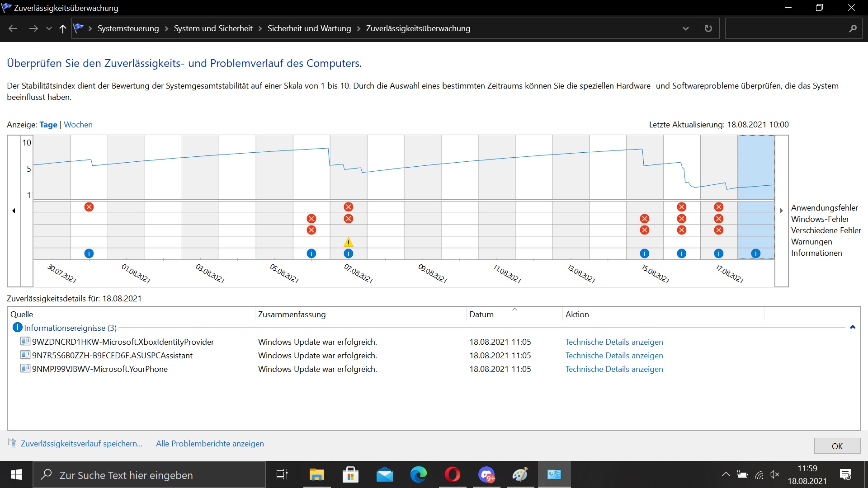Collapse the Informationsereignisse group
The image size is (868, 488).
853,327
